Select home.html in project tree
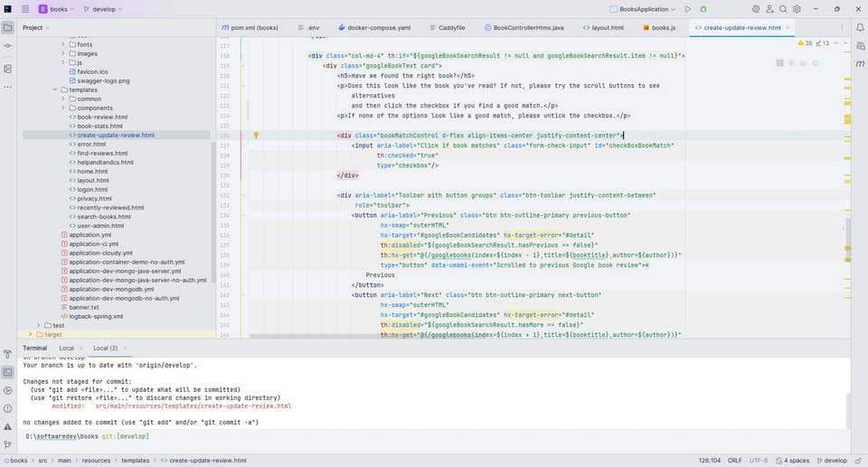Viewport: 868px width, 467px height. click(89, 172)
